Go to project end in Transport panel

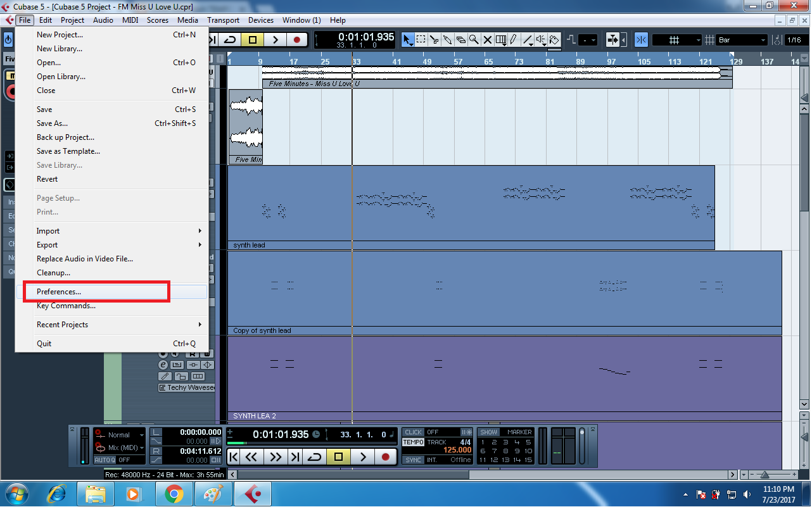295,456
